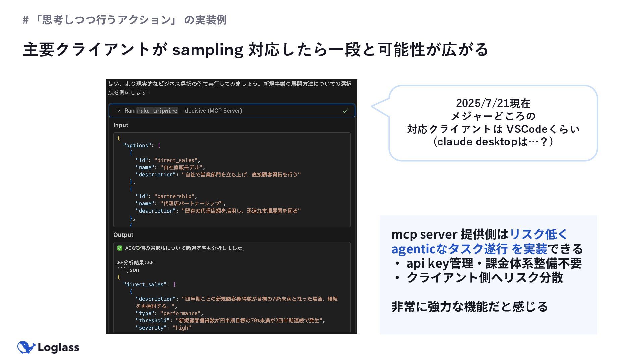Viewport: 644px width, 362px height.
Task: Click the slide title '主要クライアントが sampling'
Action: tap(255, 49)
